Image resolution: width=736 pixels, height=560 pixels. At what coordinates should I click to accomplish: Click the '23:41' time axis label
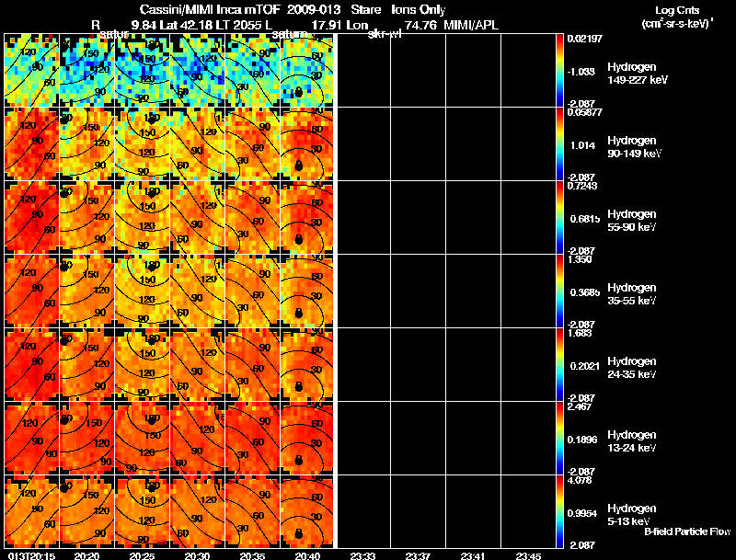tap(473, 556)
